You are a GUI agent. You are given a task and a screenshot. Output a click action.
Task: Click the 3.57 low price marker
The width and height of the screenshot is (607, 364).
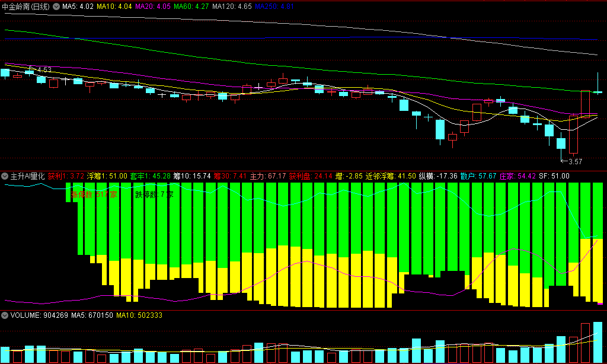pyautogui.click(x=575, y=161)
